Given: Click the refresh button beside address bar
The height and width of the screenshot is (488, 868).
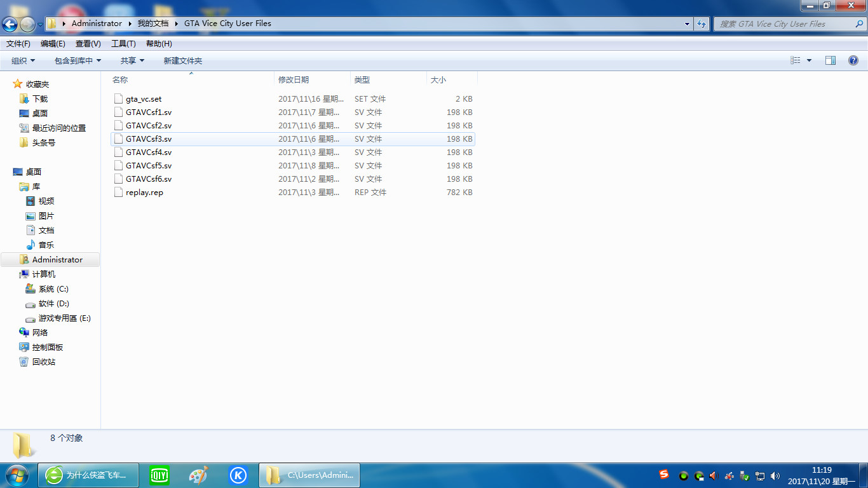Looking at the screenshot, I should point(702,24).
